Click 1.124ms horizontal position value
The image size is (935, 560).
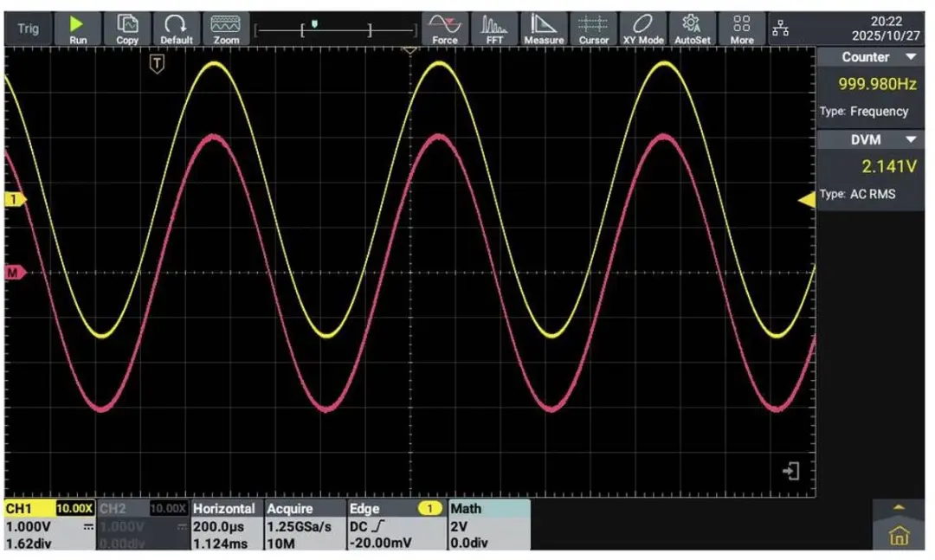(220, 544)
